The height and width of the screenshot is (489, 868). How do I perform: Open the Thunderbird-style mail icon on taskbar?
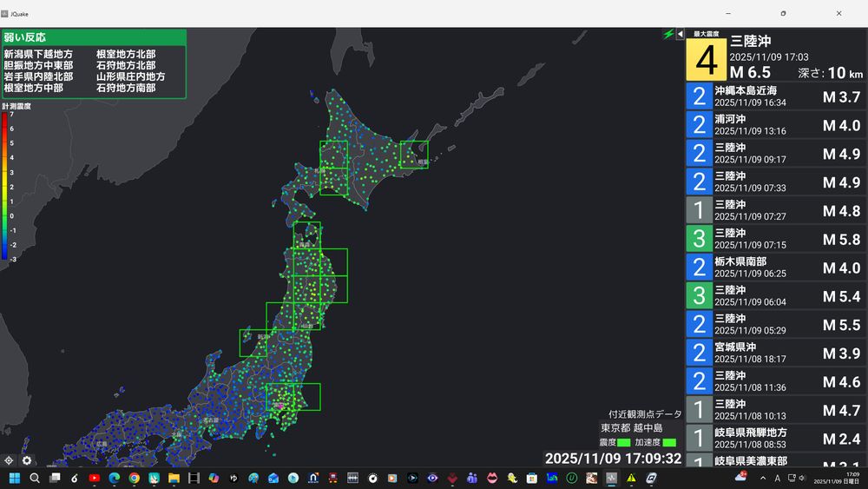(273, 478)
